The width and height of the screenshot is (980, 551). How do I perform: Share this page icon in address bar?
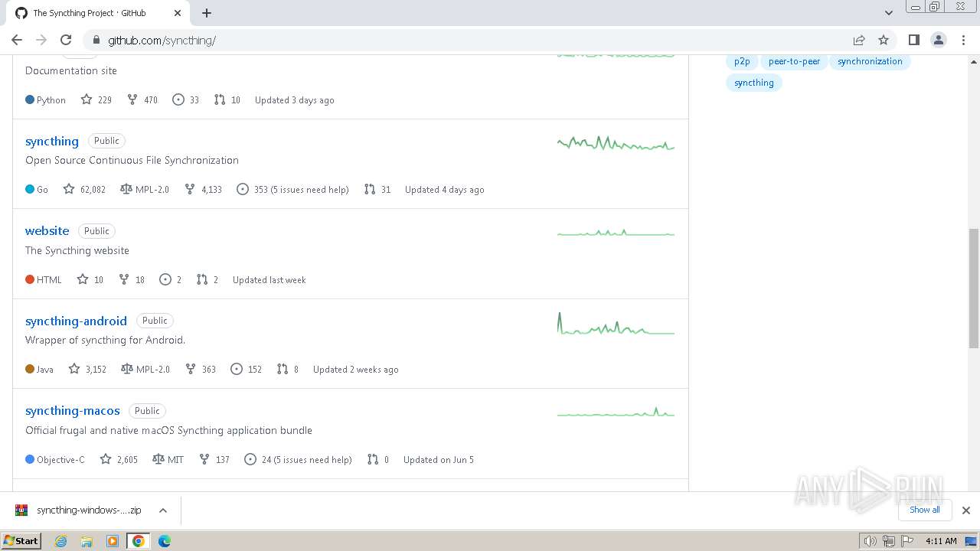tap(859, 40)
